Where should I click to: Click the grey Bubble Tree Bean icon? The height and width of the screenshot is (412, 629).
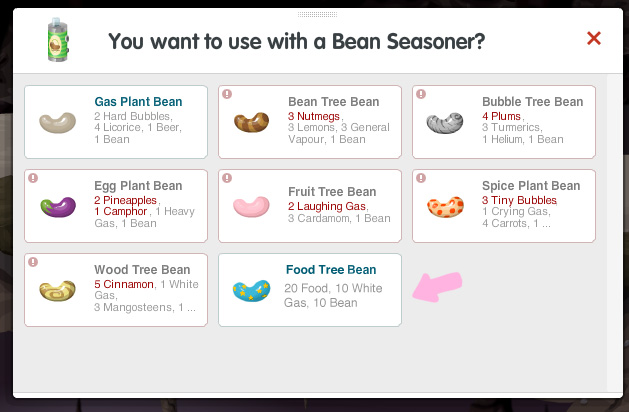(445, 123)
